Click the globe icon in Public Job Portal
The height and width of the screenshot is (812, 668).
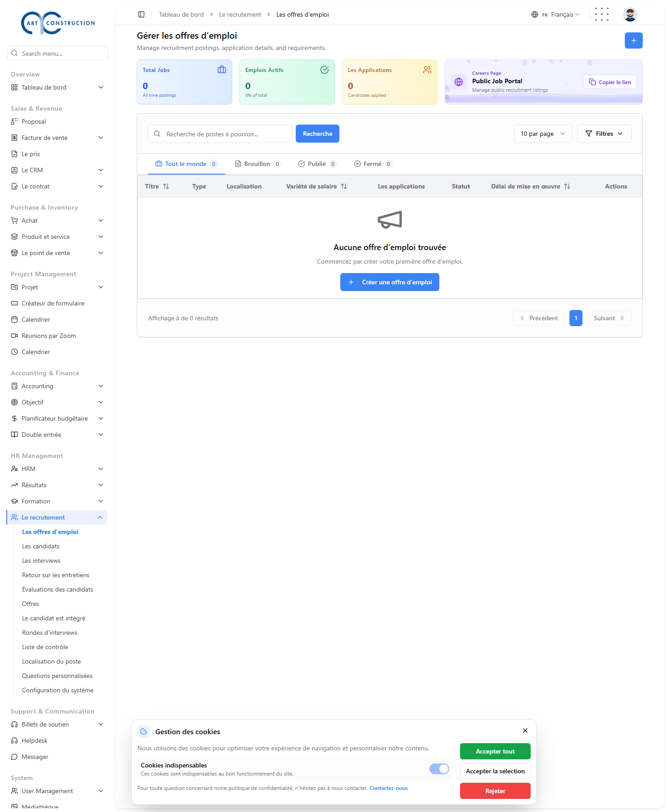point(459,82)
